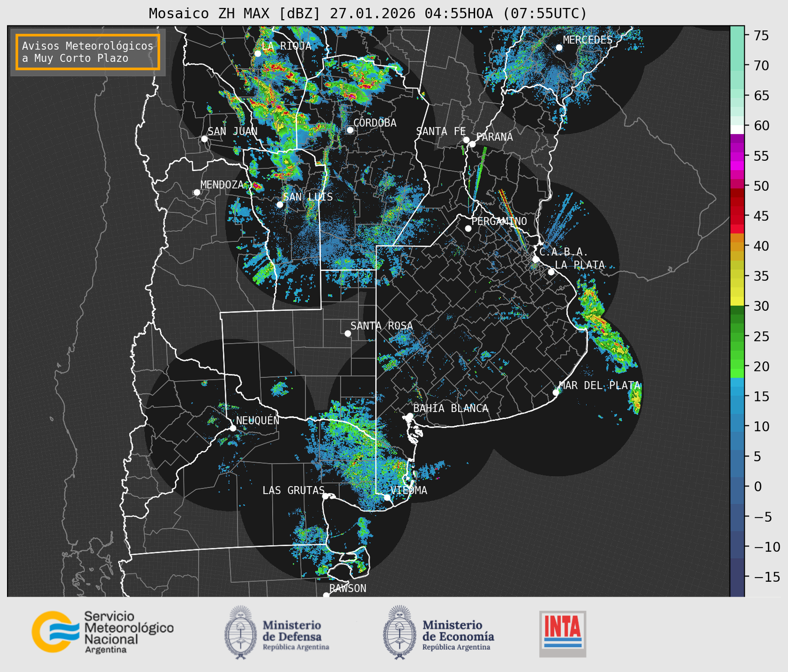Select the La Plata city marker dot
Image resolution: width=788 pixels, height=672 pixels.
[x=551, y=272]
